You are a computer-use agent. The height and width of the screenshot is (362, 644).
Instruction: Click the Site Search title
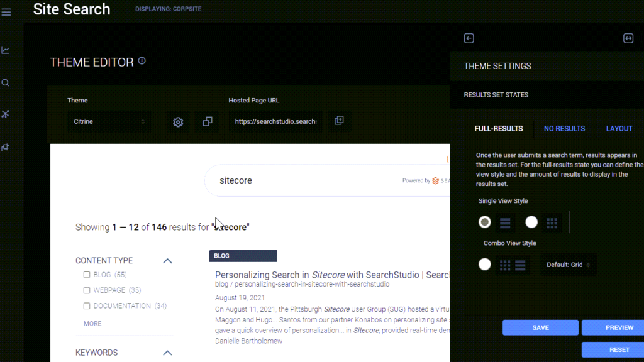(x=72, y=9)
